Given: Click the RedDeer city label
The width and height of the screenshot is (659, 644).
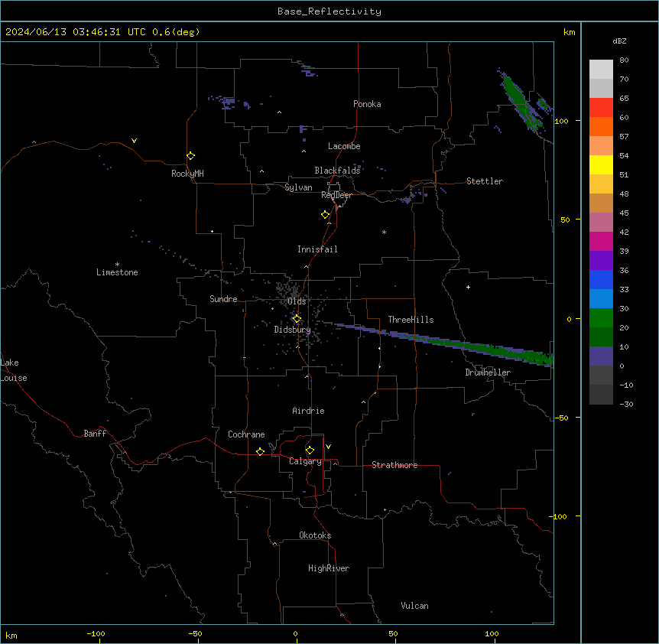Looking at the screenshot, I should point(336,195).
